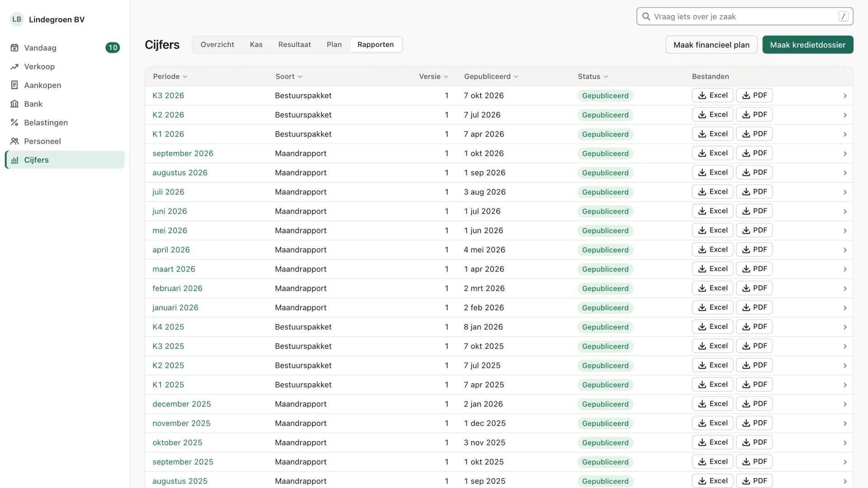
Task: Open the K1 2026 report link
Action: [x=168, y=134]
